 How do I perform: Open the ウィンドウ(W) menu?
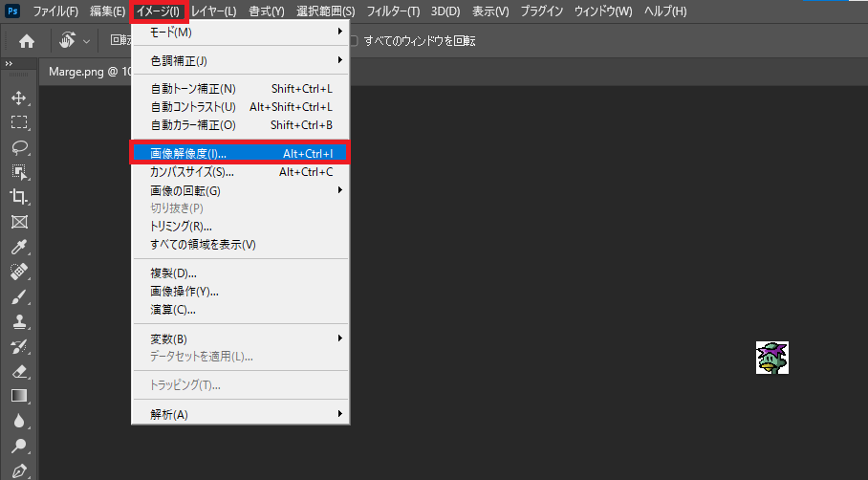(603, 11)
